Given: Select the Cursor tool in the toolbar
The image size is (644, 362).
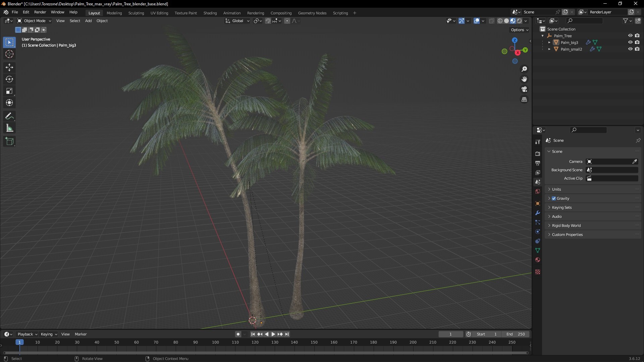Looking at the screenshot, I should pos(9,54).
